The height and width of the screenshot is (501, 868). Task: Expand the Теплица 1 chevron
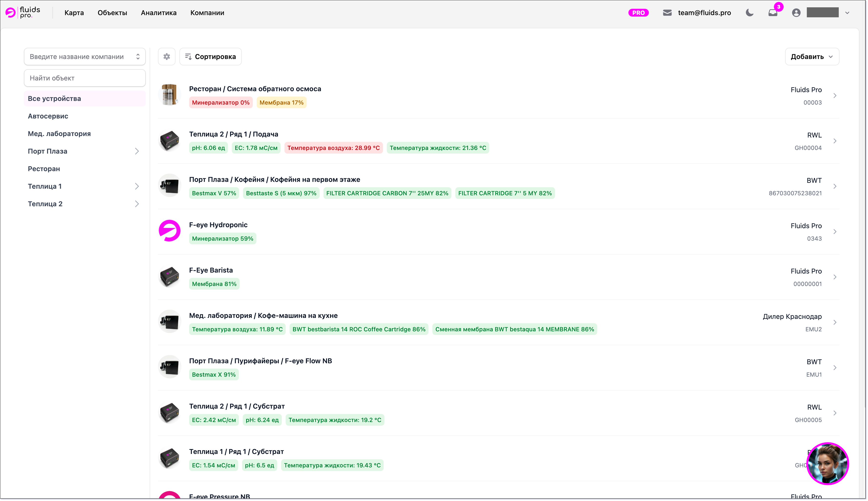tap(137, 186)
